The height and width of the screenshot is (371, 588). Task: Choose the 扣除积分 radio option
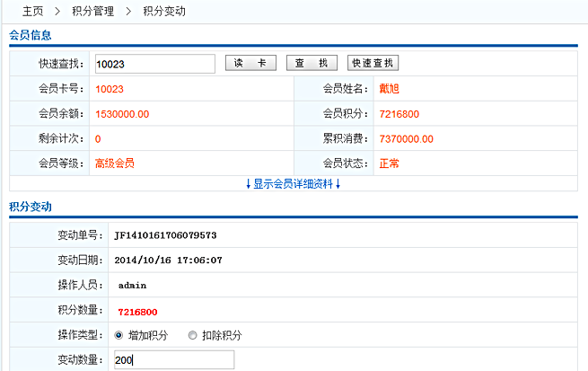pos(193,335)
